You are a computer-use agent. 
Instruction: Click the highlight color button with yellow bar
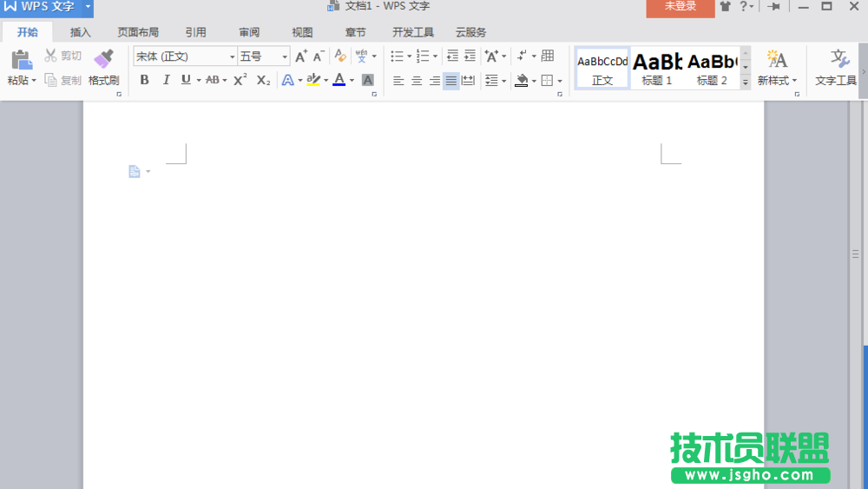pos(313,80)
